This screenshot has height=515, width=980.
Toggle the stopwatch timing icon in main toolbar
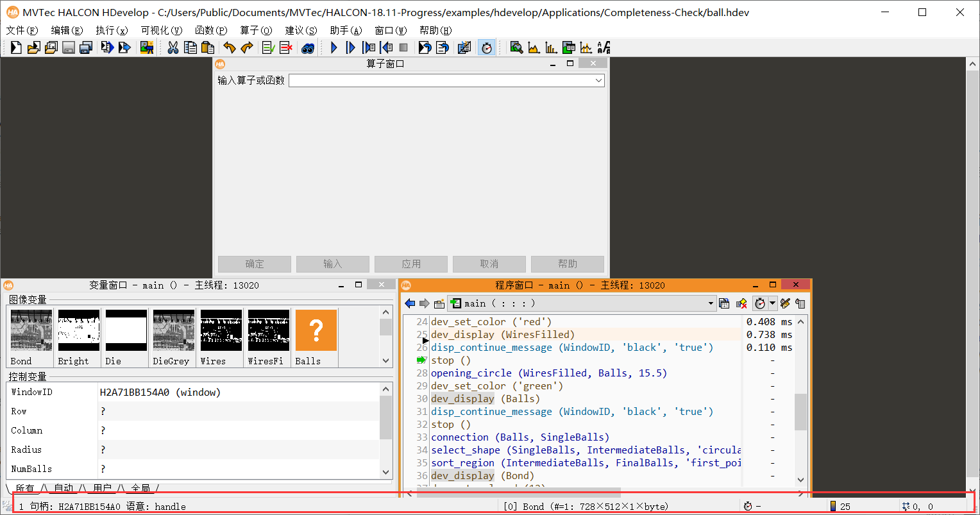[x=487, y=47]
